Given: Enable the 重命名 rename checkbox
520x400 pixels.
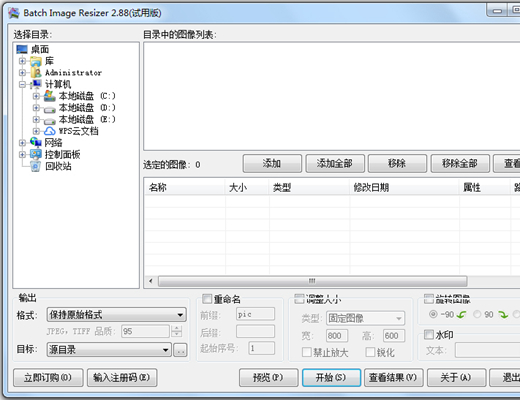Looking at the screenshot, I should [x=207, y=299].
